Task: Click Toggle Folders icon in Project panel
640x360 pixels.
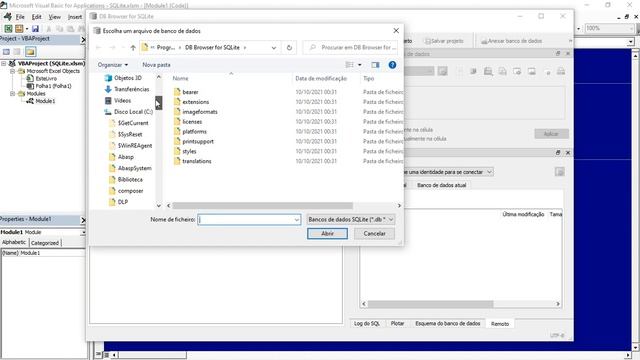Action: (x=30, y=52)
